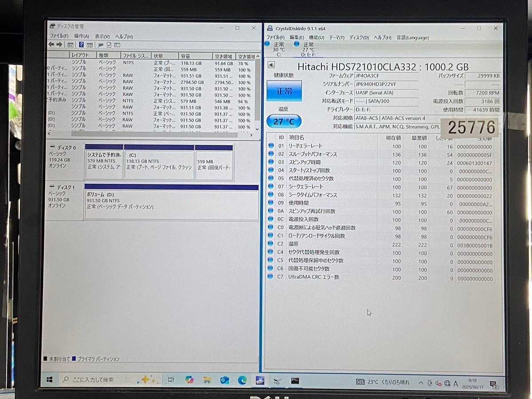Click clock showing 9:19 2025/06/17
This screenshot has width=532, height=399.
pyautogui.click(x=472, y=383)
